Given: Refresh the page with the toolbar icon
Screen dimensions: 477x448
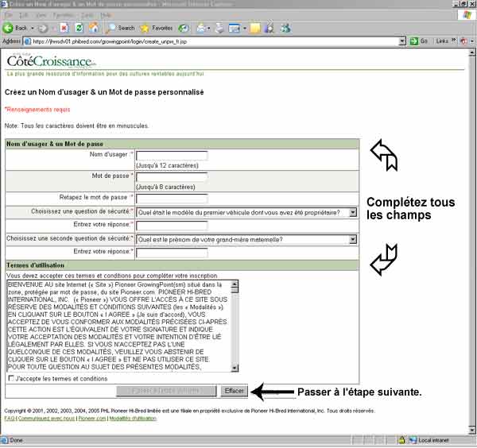Looking at the screenshot, I should tap(79, 28).
